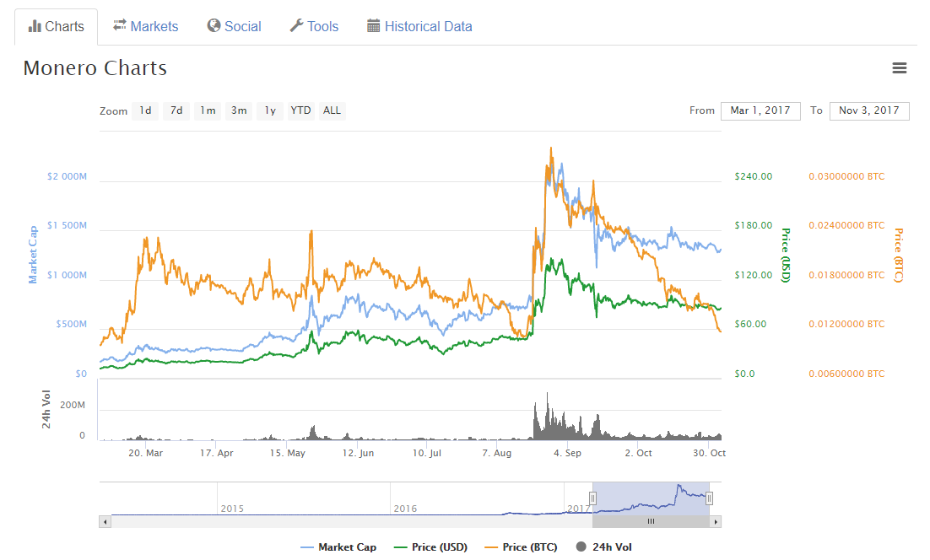Click the wrench icon beside Tools
930x560 pixels.
click(296, 25)
